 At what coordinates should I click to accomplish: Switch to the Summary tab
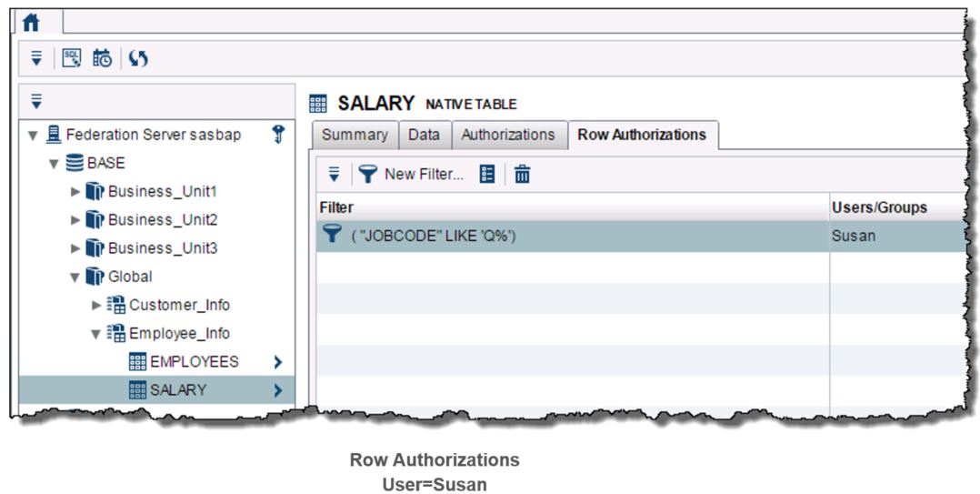click(x=354, y=135)
